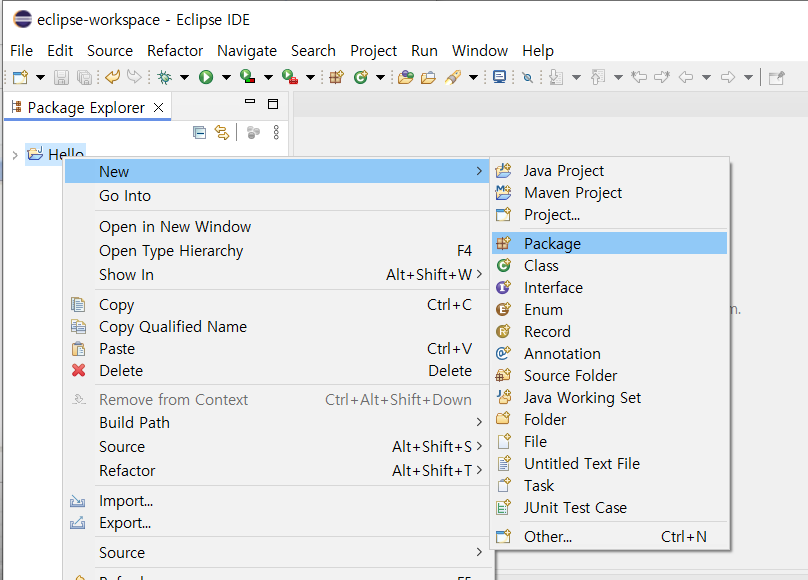Expand the Coverage dropdown arrow

tap(268, 78)
